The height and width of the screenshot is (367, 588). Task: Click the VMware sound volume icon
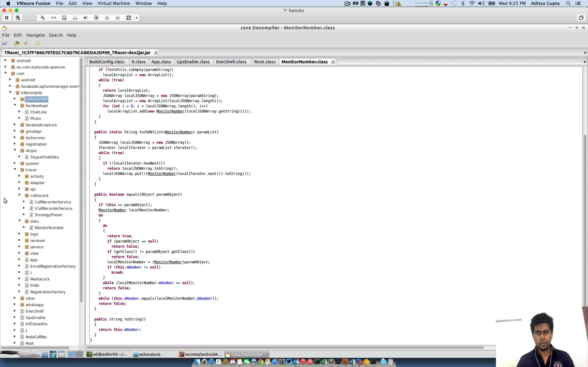click(86, 18)
